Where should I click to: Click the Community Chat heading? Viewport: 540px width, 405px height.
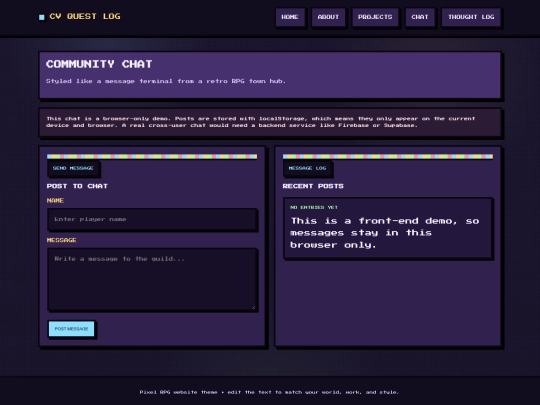point(99,64)
